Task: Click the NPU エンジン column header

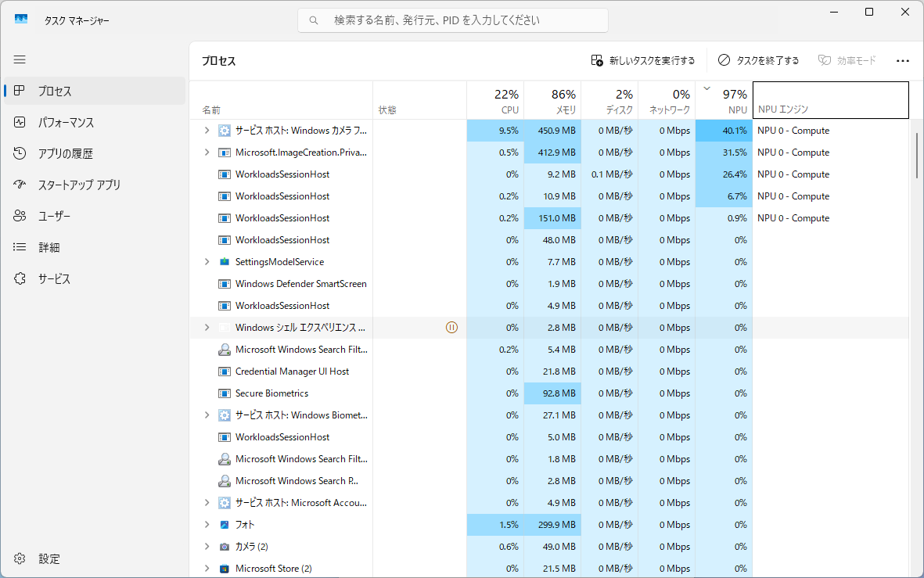Action: 830,100
